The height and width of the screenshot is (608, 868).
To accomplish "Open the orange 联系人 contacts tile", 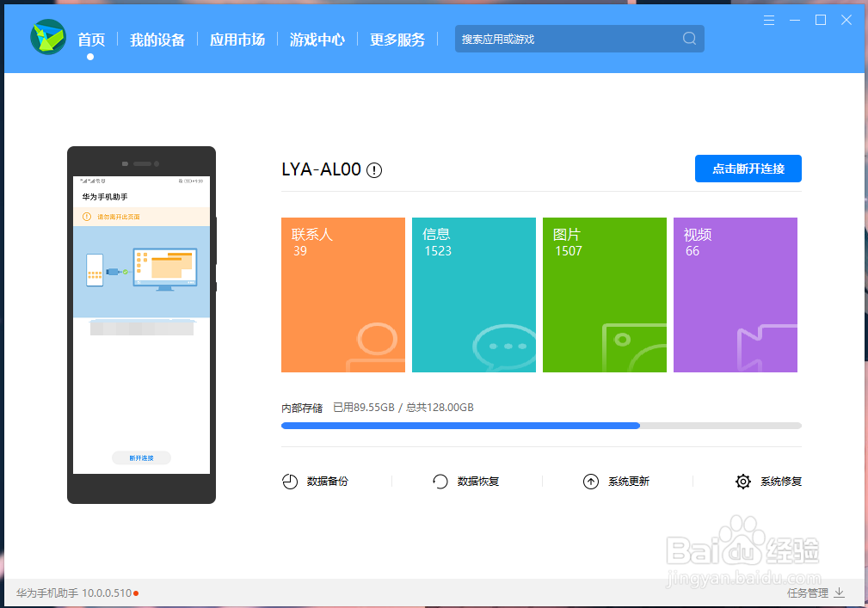I will coord(342,295).
